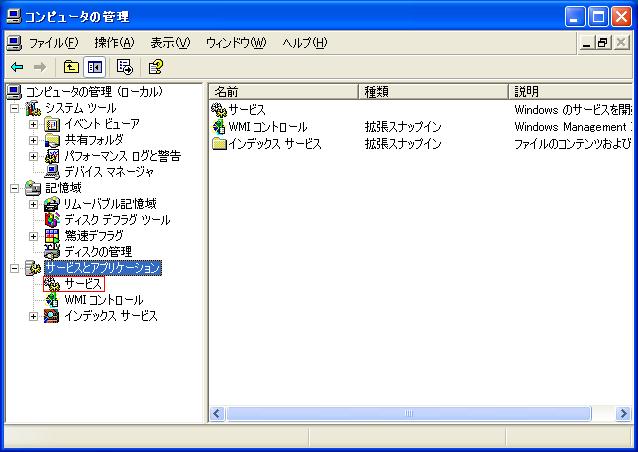Click the Back arrow toolbar icon
Image resolution: width=638 pixels, height=452 pixels.
click(x=17, y=67)
